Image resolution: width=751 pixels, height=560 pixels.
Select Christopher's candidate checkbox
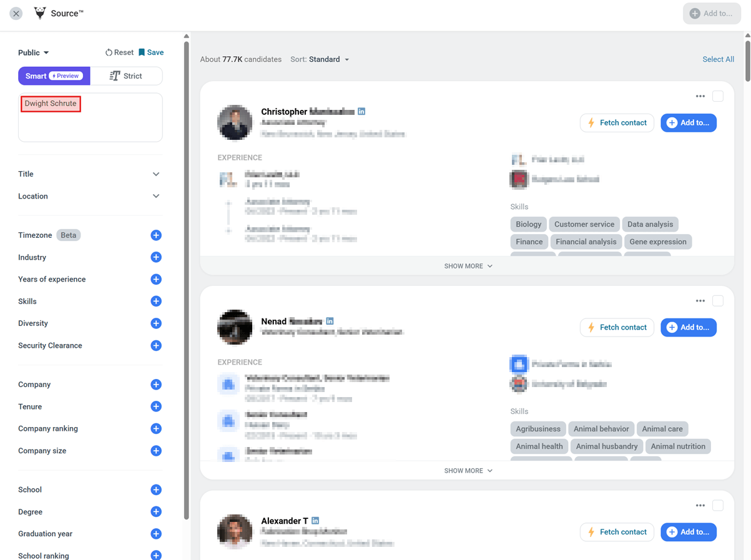click(717, 96)
